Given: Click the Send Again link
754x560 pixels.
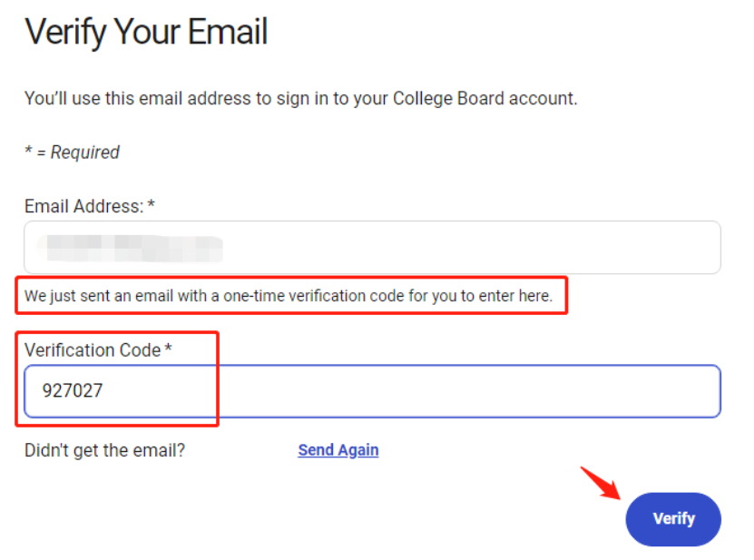Looking at the screenshot, I should 338,450.
